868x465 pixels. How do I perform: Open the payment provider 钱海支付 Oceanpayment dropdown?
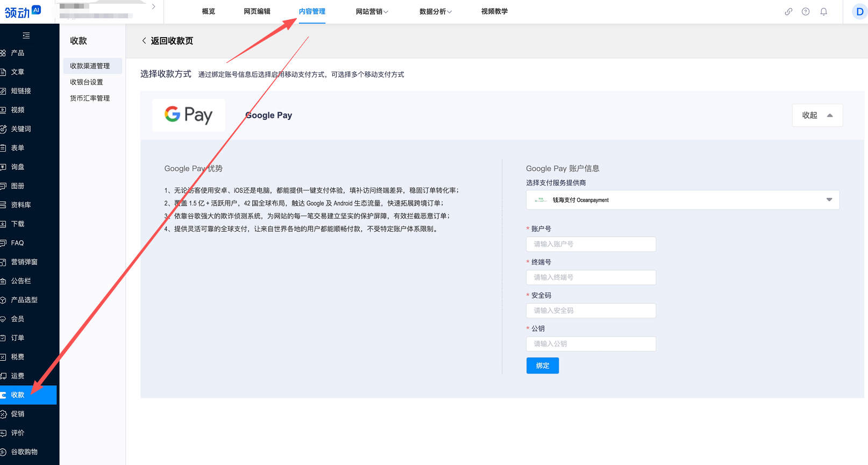pyautogui.click(x=682, y=200)
